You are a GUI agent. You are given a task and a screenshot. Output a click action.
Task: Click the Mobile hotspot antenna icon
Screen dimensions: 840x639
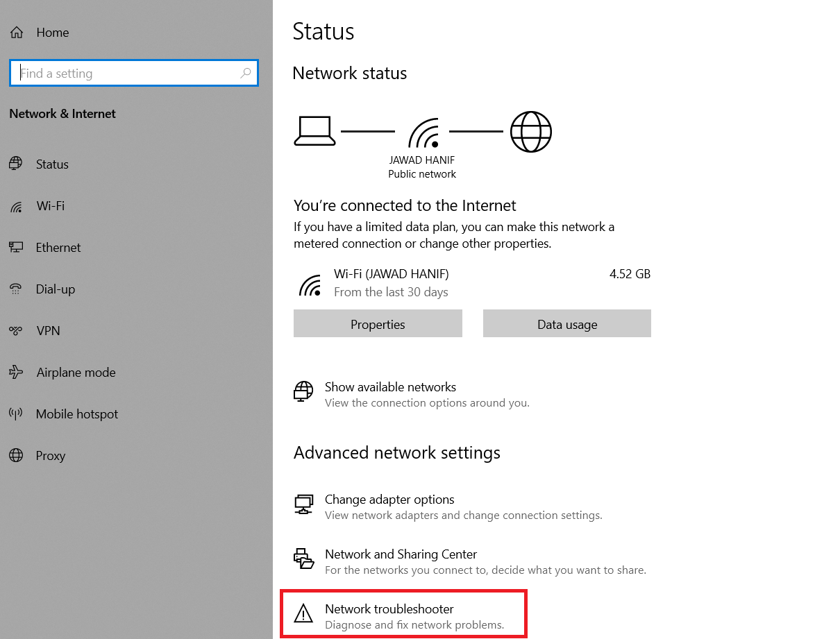pos(15,414)
